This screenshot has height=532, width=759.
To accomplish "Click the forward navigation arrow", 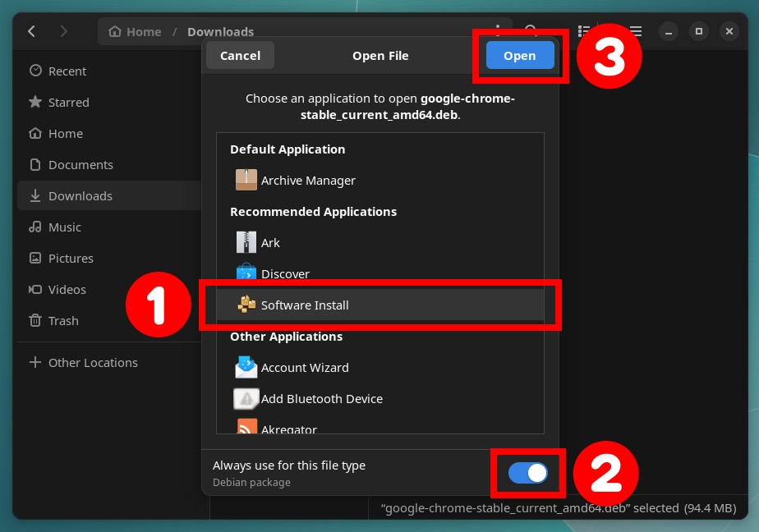I will 63,31.
